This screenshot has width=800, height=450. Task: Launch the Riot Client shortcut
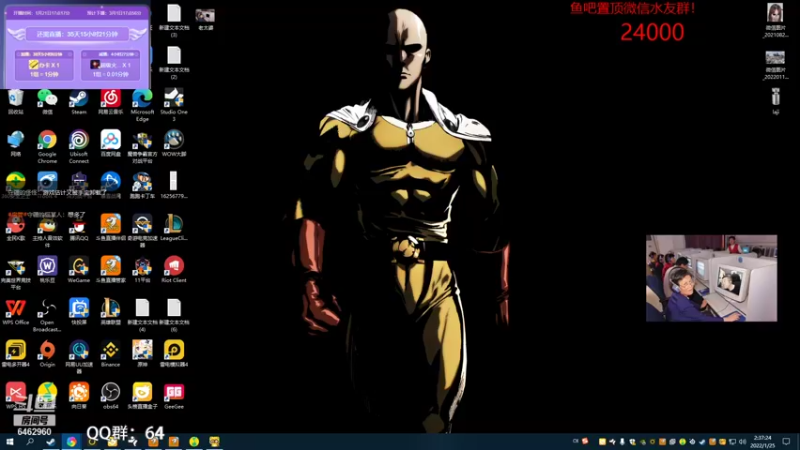174,270
